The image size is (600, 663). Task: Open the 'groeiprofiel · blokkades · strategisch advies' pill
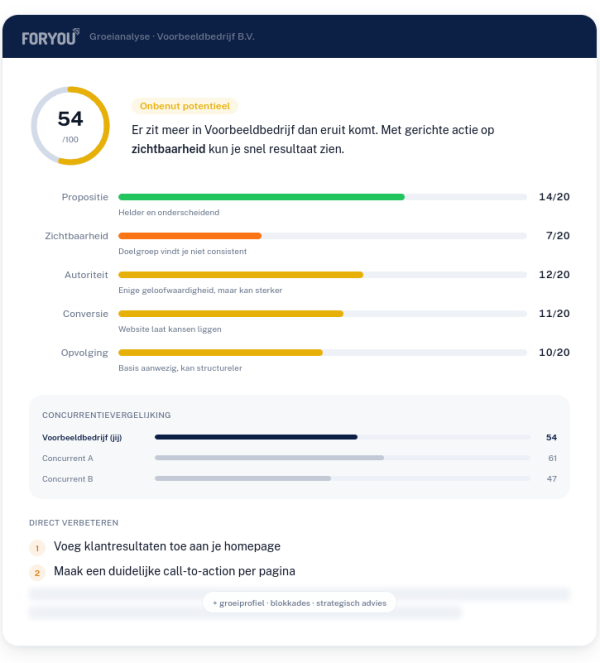click(x=300, y=603)
